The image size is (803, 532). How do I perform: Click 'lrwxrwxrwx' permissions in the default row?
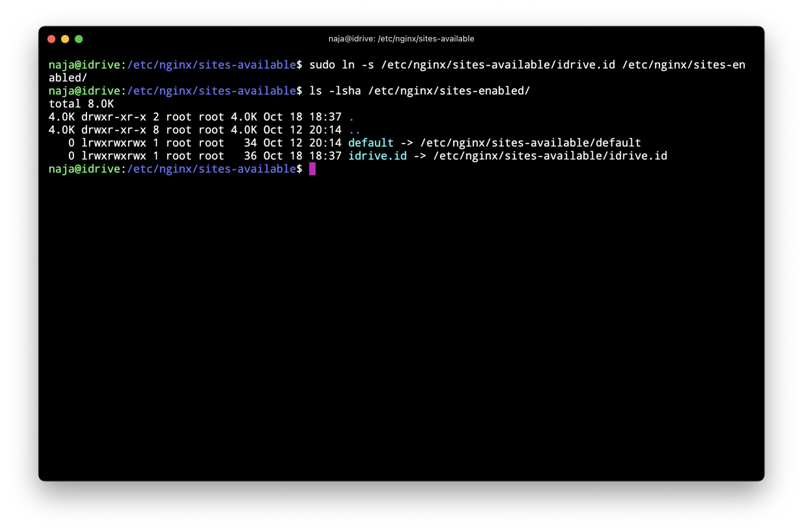[x=114, y=143]
